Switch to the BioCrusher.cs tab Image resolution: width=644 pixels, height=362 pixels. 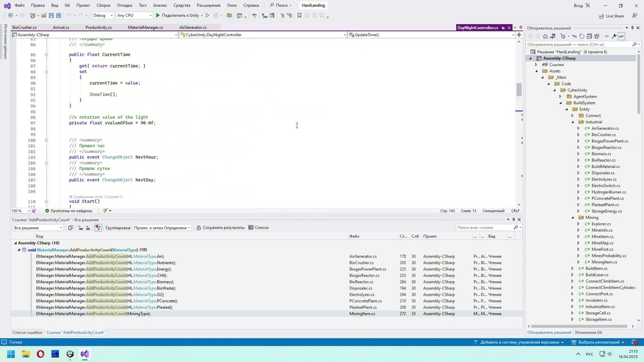[24, 28]
